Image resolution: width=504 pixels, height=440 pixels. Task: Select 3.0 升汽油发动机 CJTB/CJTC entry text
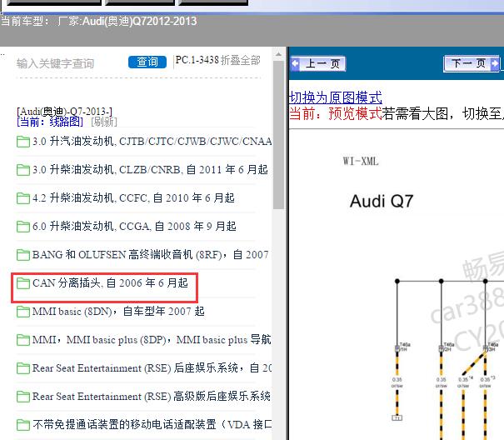coord(152,141)
